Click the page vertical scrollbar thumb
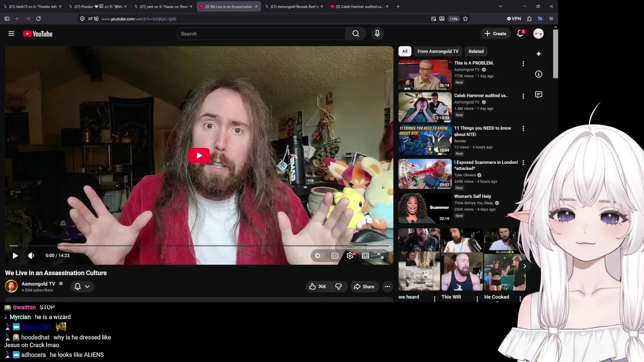The height and width of the screenshot is (362, 644). click(x=555, y=54)
